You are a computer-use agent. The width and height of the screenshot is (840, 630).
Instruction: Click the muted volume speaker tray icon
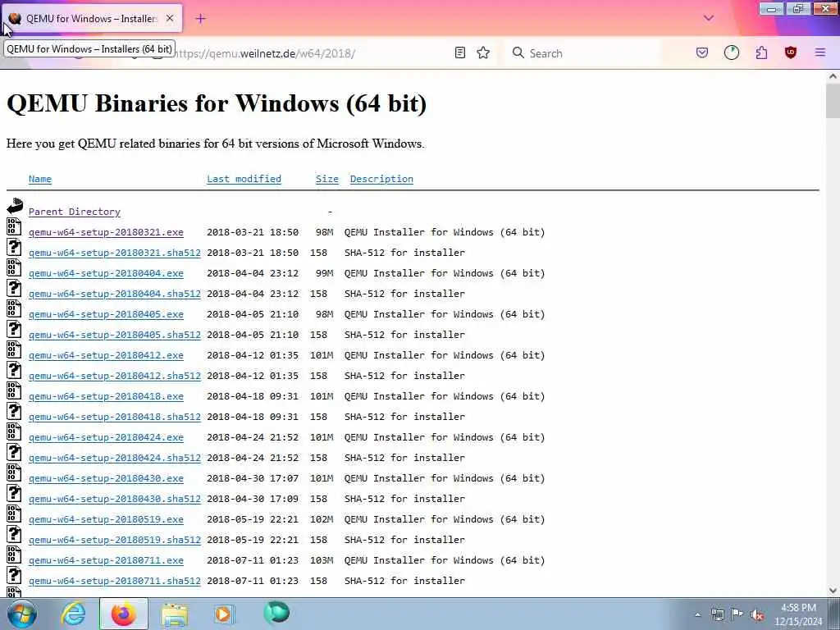pyautogui.click(x=757, y=614)
